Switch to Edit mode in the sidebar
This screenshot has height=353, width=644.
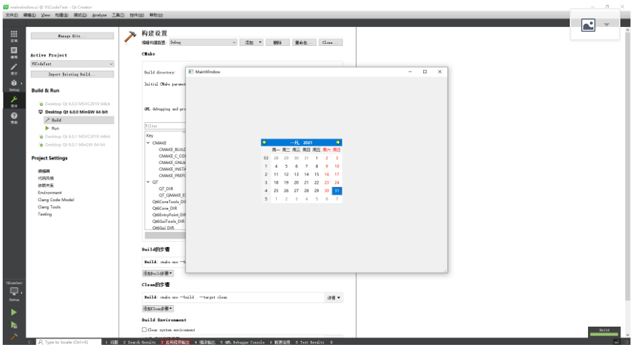click(x=14, y=52)
